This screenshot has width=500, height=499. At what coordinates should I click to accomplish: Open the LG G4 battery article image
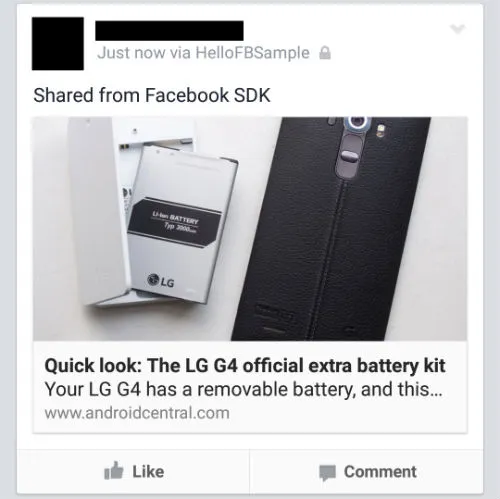click(x=250, y=229)
